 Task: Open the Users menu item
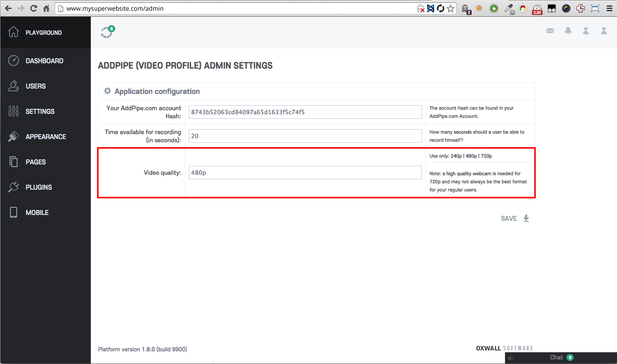(36, 86)
